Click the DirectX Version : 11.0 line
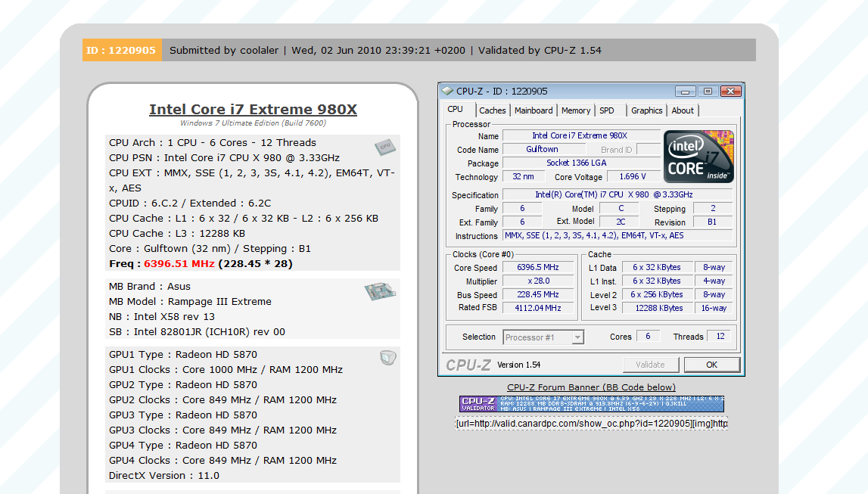Image resolution: width=868 pixels, height=494 pixels. (164, 476)
